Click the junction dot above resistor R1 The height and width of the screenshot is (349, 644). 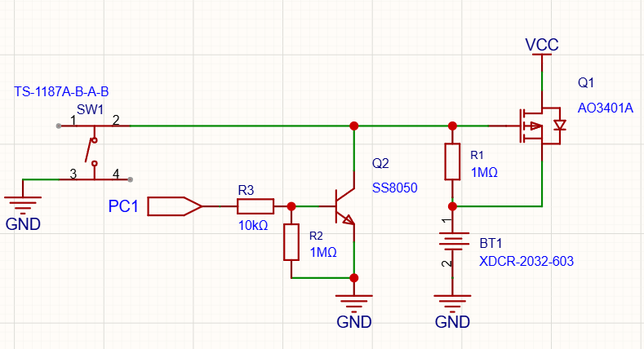point(452,126)
